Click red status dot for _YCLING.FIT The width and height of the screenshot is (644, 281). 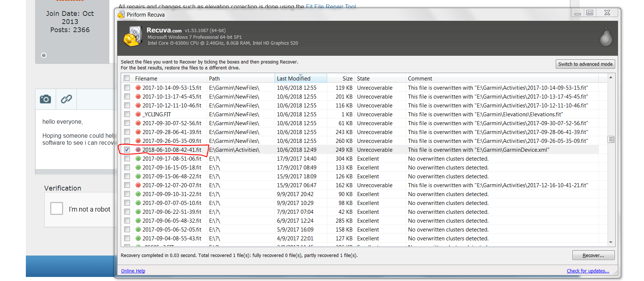click(x=138, y=114)
